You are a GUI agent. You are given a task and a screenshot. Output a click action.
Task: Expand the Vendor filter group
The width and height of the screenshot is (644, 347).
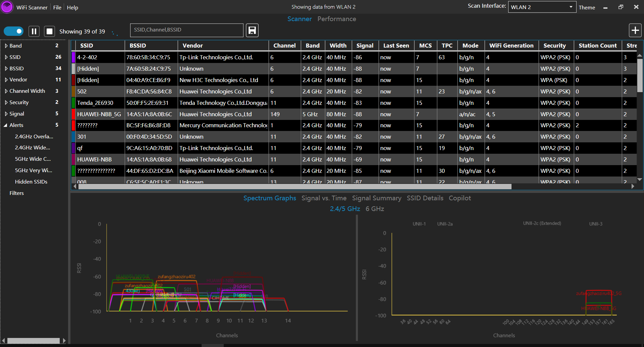point(6,80)
